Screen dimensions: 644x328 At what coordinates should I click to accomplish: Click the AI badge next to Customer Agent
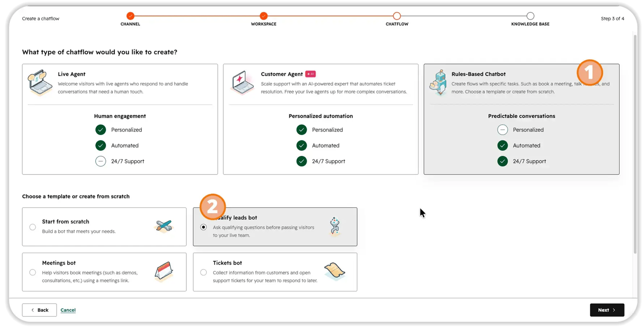310,74
